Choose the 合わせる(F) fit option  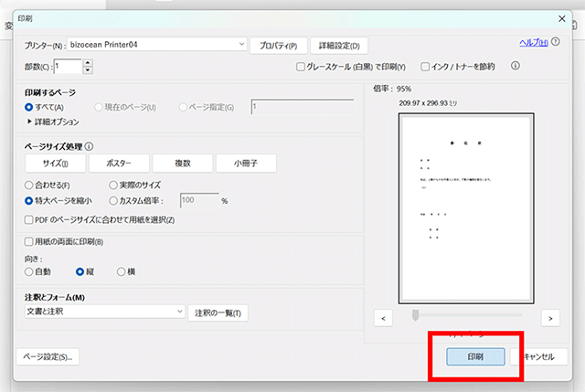pos(28,185)
